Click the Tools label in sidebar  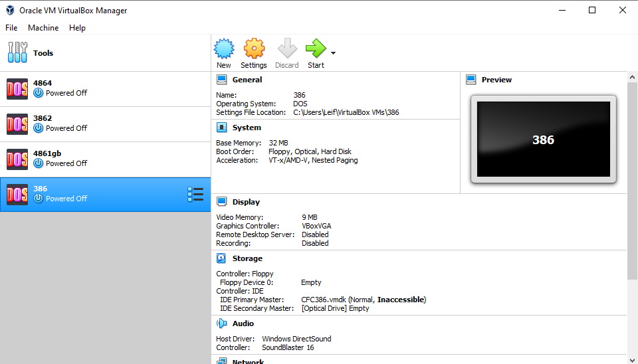[x=43, y=53]
